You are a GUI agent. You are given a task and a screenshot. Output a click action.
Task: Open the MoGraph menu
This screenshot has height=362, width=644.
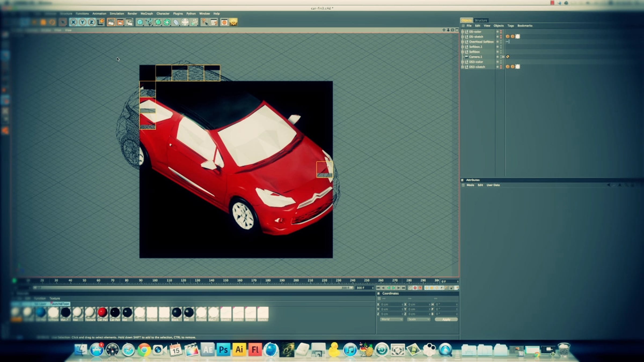click(147, 13)
